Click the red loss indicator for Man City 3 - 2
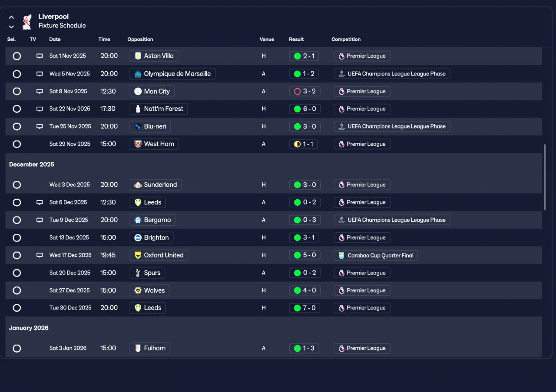This screenshot has width=556, height=392. [x=297, y=92]
